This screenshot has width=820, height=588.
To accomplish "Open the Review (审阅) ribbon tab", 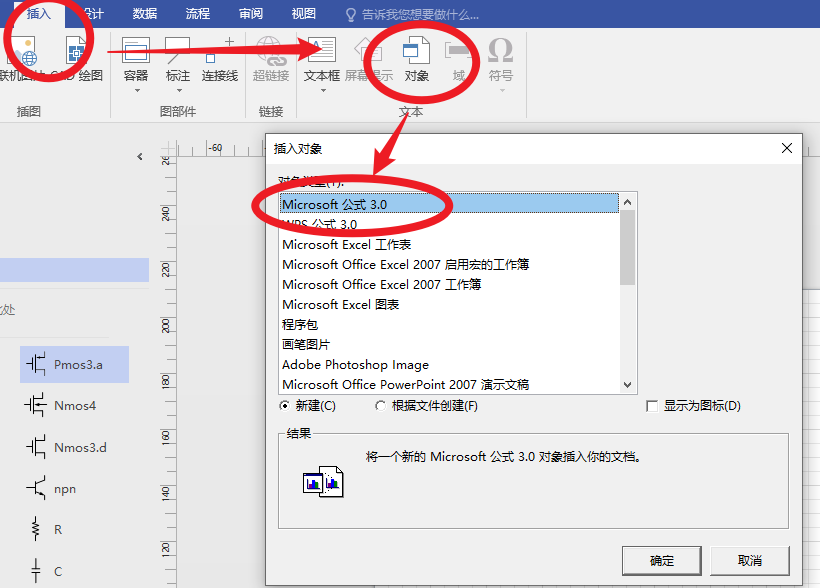I will [251, 14].
